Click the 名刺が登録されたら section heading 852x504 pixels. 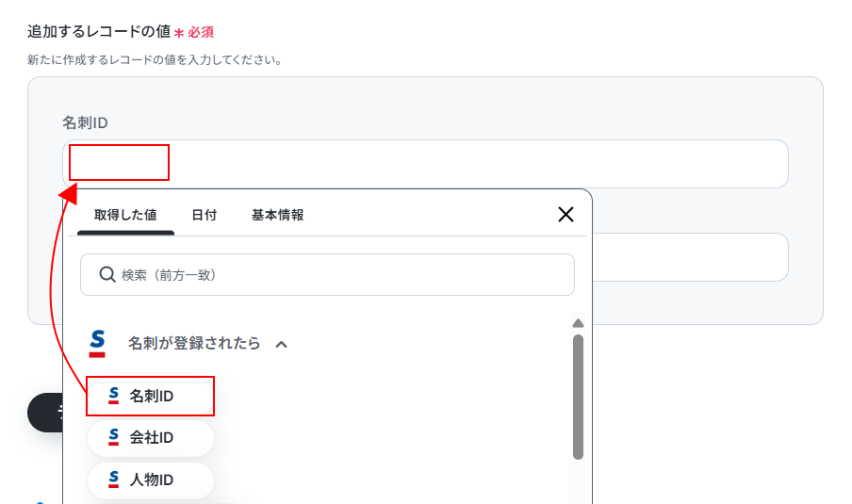[194, 343]
